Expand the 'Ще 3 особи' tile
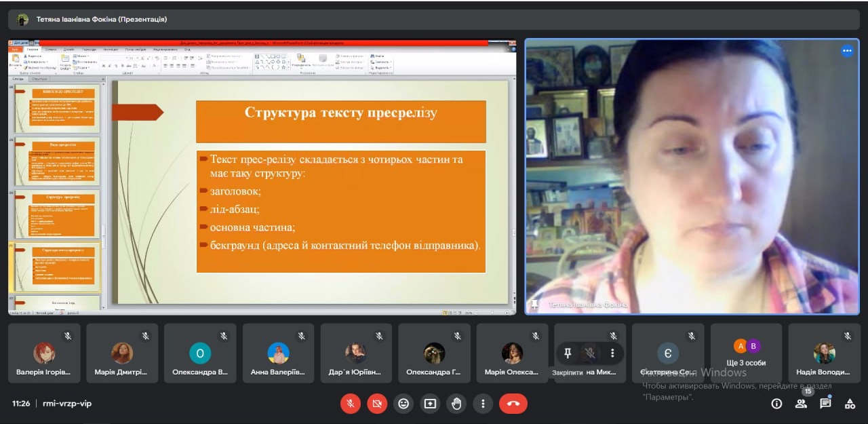This screenshot has height=424, width=868. point(746,353)
